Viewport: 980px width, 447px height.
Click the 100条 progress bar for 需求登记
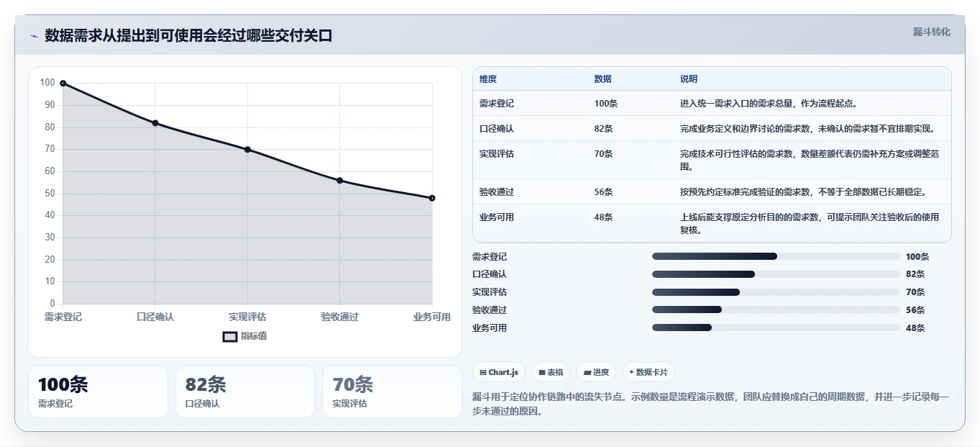coord(776,256)
